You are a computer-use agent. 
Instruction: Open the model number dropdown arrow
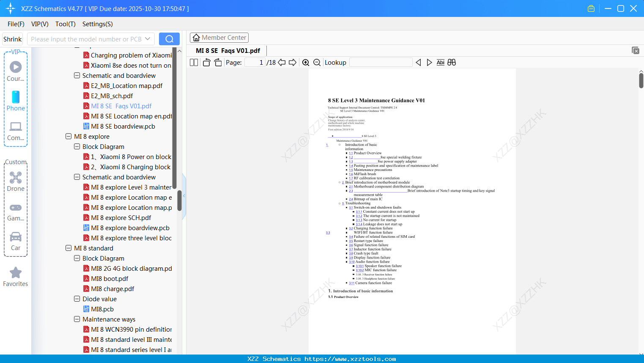[x=148, y=39]
